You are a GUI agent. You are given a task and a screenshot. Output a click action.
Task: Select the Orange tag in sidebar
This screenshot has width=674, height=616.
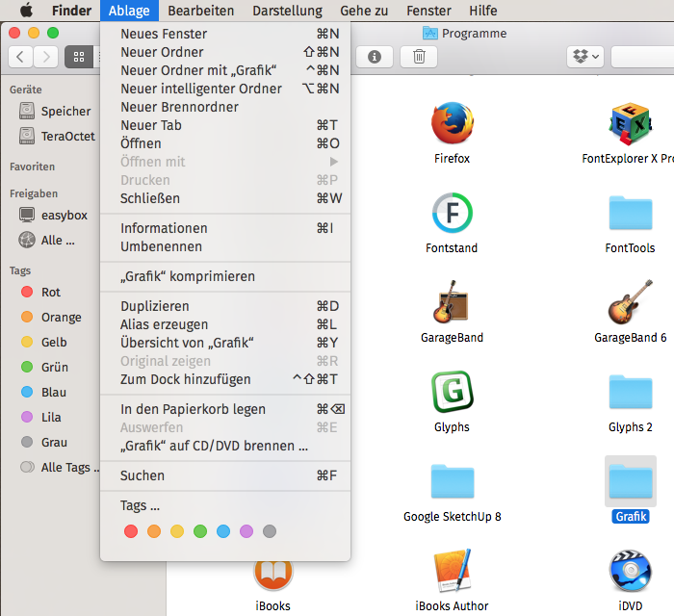(61, 318)
